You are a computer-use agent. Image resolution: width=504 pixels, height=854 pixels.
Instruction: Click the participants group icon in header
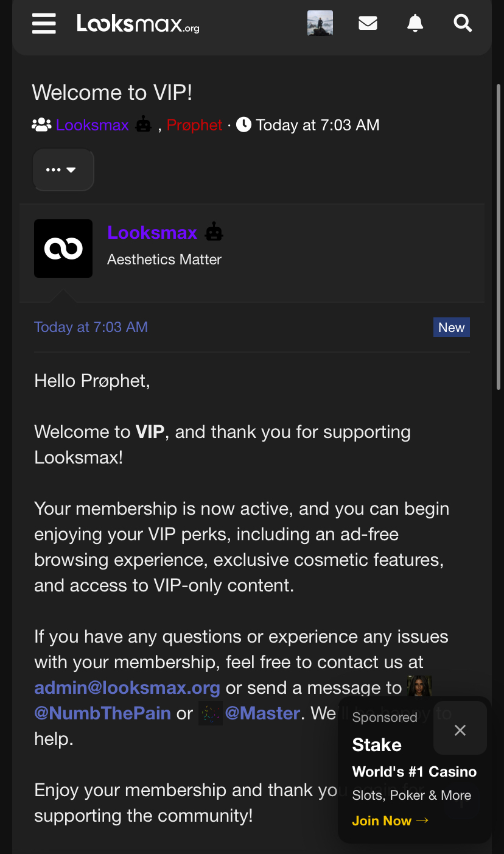(x=41, y=125)
